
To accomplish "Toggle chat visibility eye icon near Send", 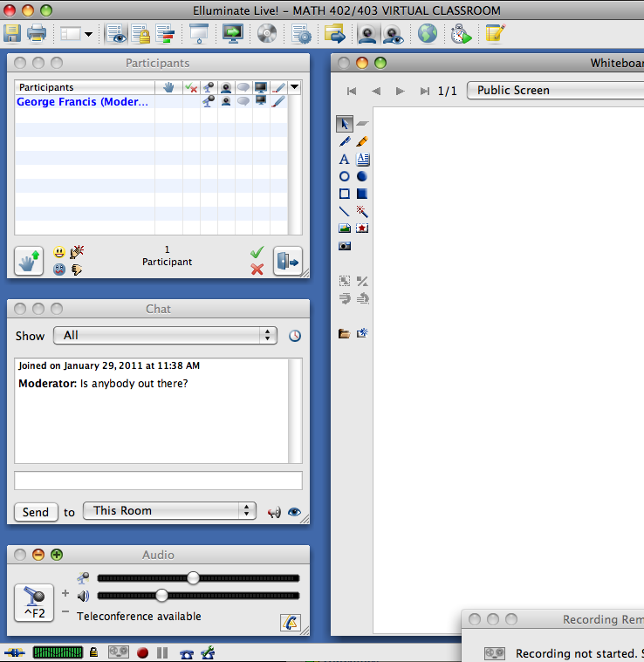I will pyautogui.click(x=294, y=512).
